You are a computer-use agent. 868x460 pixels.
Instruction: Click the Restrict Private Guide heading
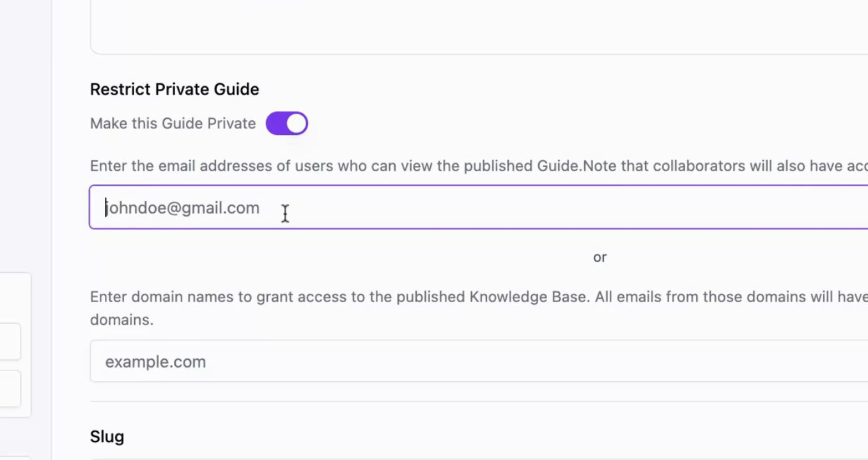[174, 89]
